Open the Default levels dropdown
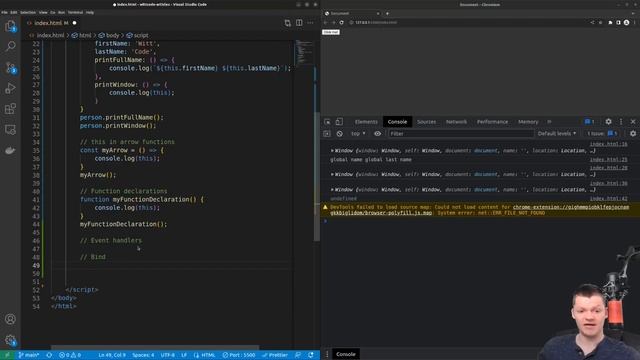 (x=557, y=133)
